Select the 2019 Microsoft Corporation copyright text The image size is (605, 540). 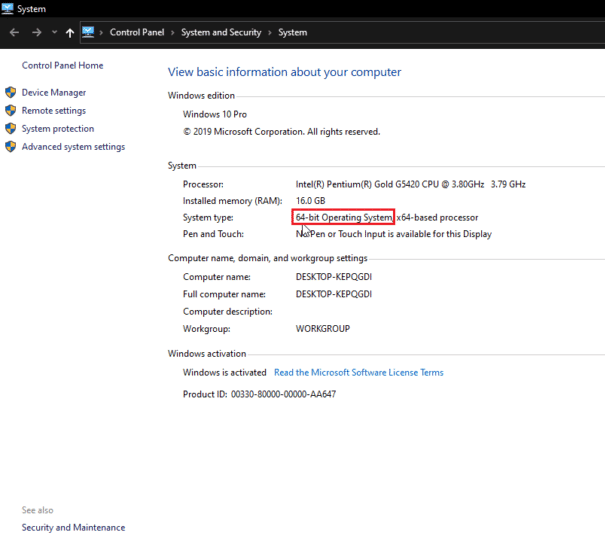[282, 132]
